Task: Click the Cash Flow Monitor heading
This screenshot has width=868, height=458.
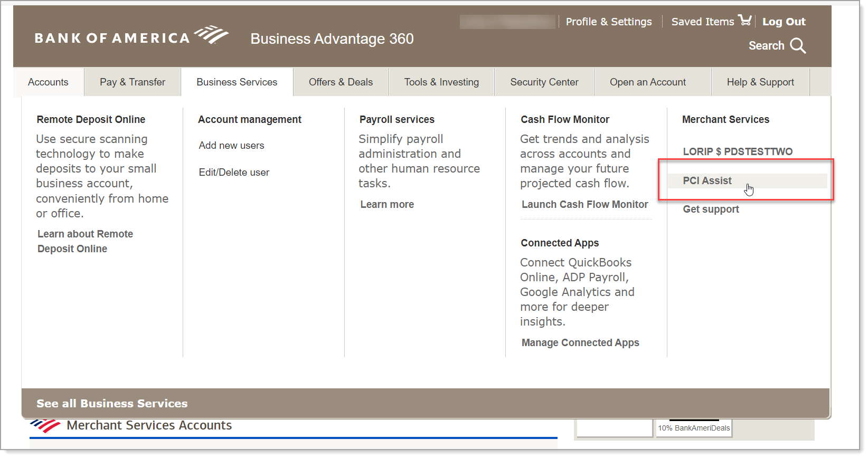Action: click(565, 119)
